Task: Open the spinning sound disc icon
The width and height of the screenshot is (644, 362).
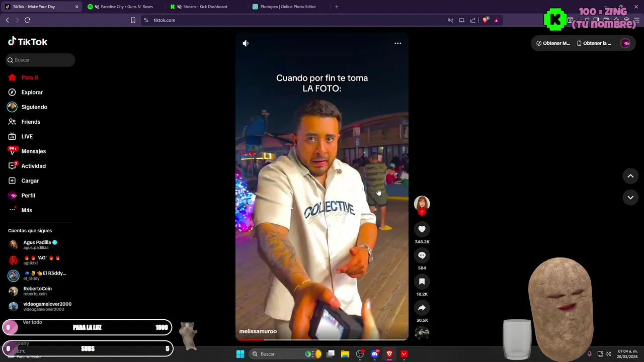Action: (422, 333)
